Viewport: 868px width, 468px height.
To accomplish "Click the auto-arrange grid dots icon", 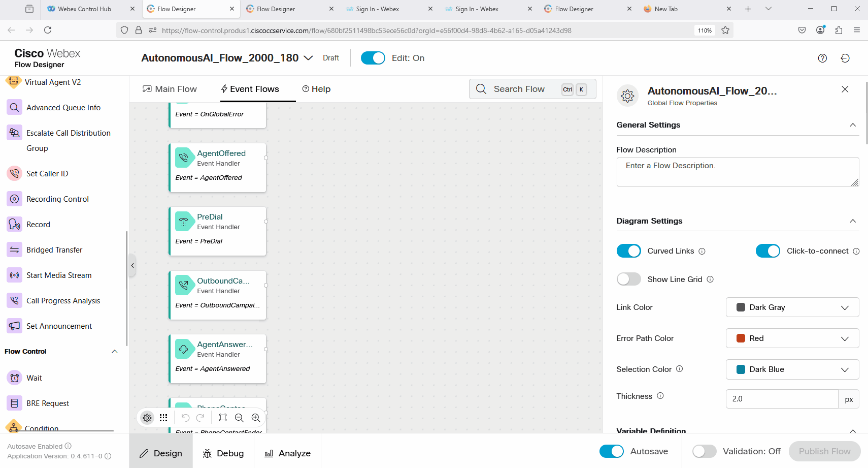I will (163, 418).
